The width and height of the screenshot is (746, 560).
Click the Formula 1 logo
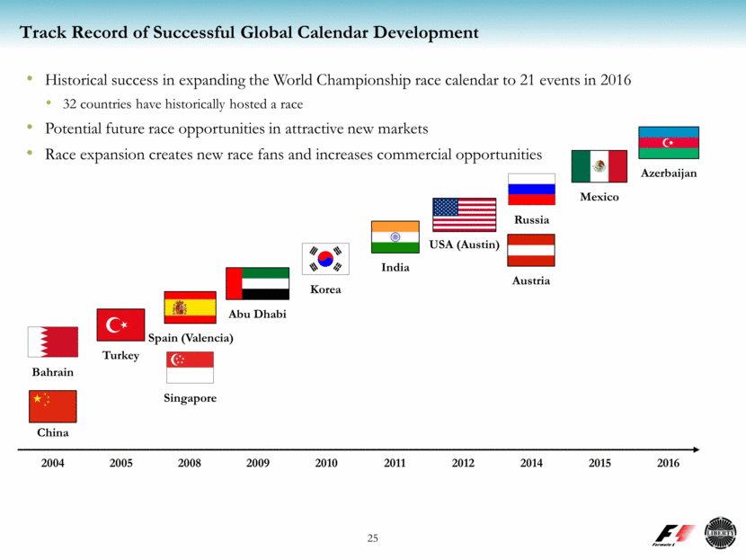pyautogui.click(x=674, y=534)
